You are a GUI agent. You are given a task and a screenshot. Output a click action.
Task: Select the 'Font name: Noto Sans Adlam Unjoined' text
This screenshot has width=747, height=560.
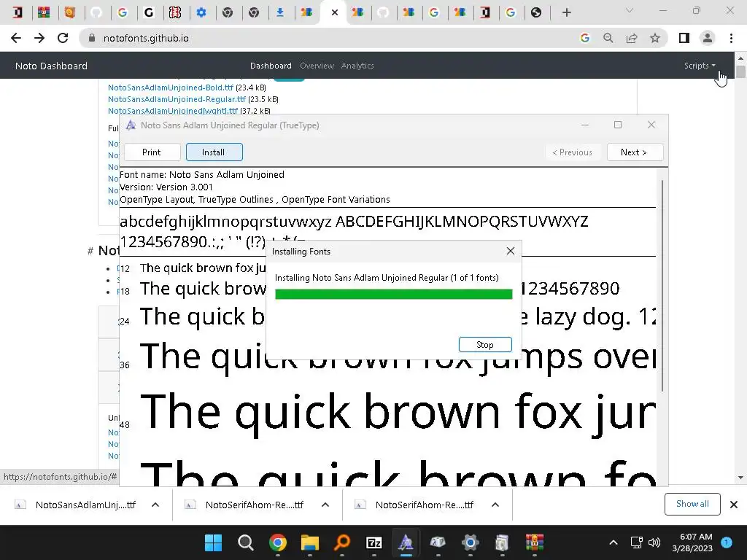(201, 174)
